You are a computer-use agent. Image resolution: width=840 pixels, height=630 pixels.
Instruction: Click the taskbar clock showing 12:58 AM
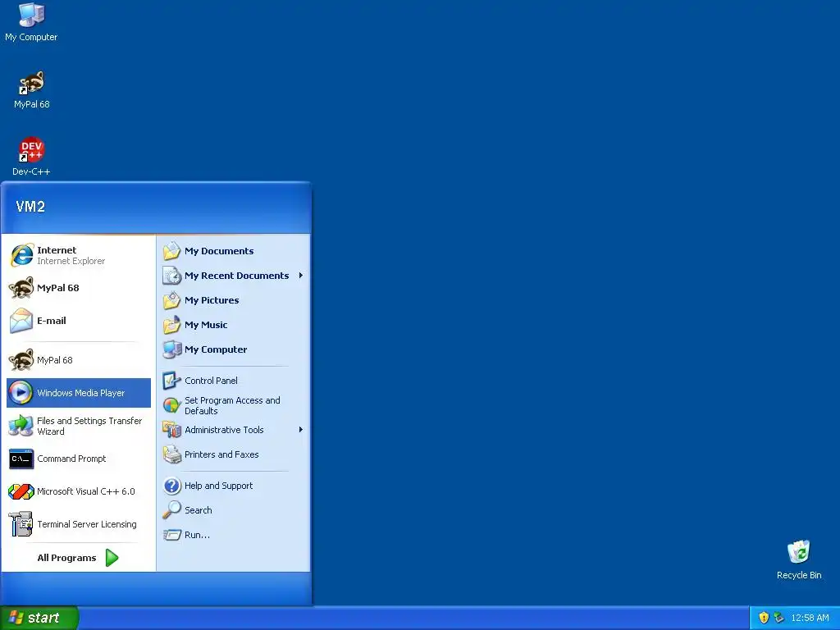tap(810, 618)
